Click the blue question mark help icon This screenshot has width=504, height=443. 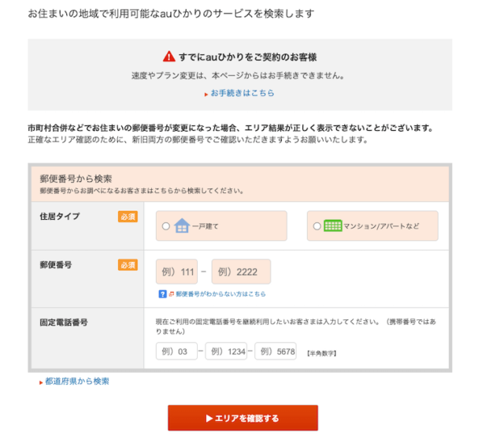[x=162, y=294]
